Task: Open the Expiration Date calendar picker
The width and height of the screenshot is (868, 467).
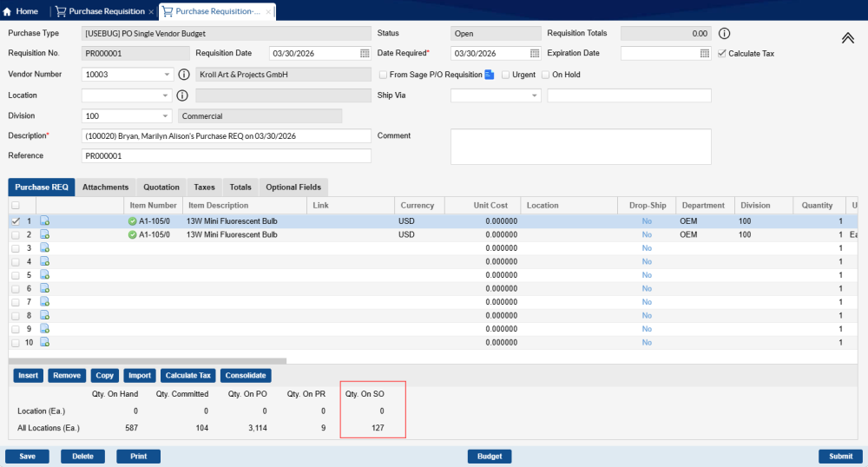Action: pyautogui.click(x=705, y=54)
